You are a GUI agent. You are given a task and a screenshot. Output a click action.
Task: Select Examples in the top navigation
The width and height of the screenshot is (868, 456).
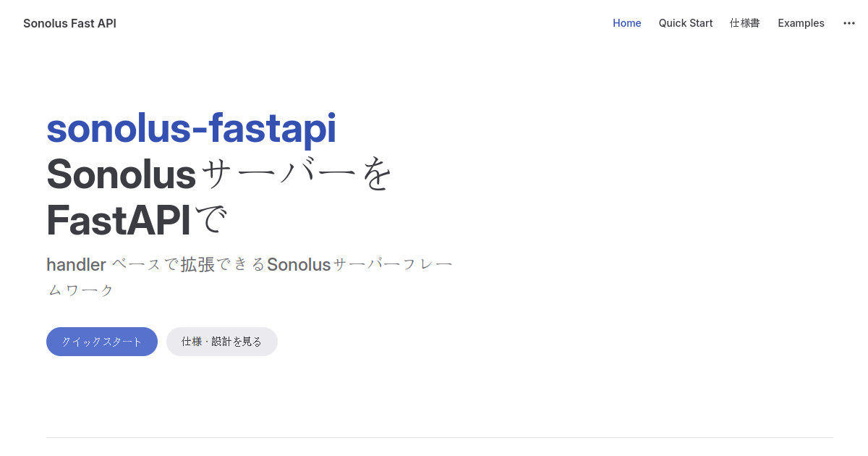tap(801, 23)
